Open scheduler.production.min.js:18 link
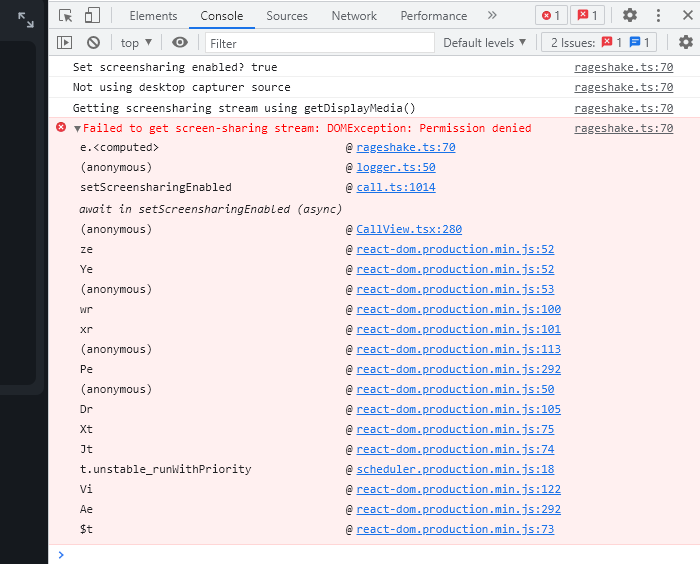Viewport: 700px width, 564px height. tap(455, 470)
